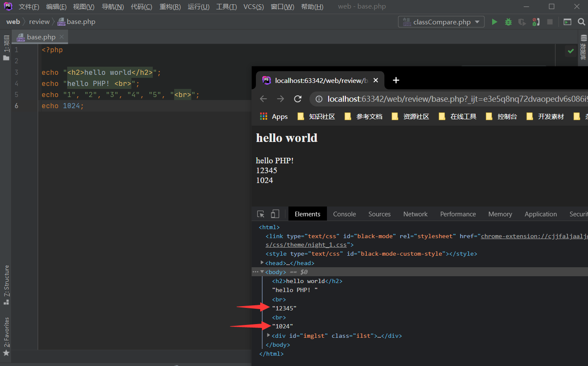Open the 窗口(W) menu
The width and height of the screenshot is (588, 366).
tap(282, 7)
